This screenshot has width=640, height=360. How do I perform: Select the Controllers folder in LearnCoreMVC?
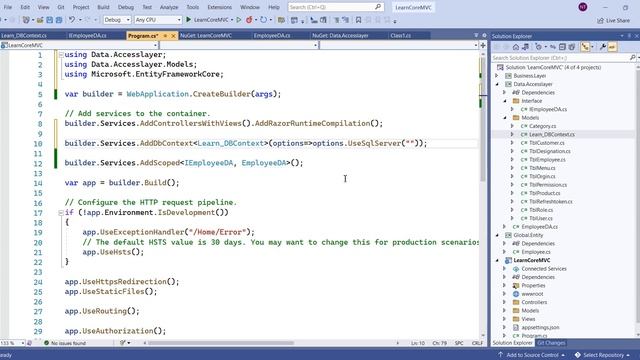coord(534,302)
